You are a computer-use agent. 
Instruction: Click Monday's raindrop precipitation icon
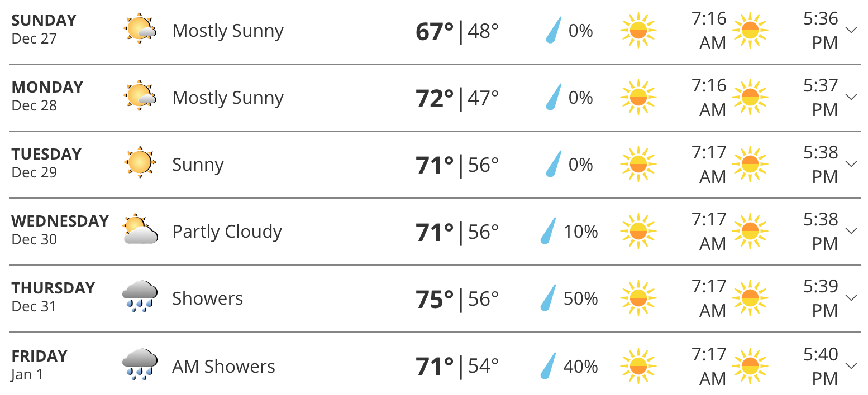click(553, 97)
